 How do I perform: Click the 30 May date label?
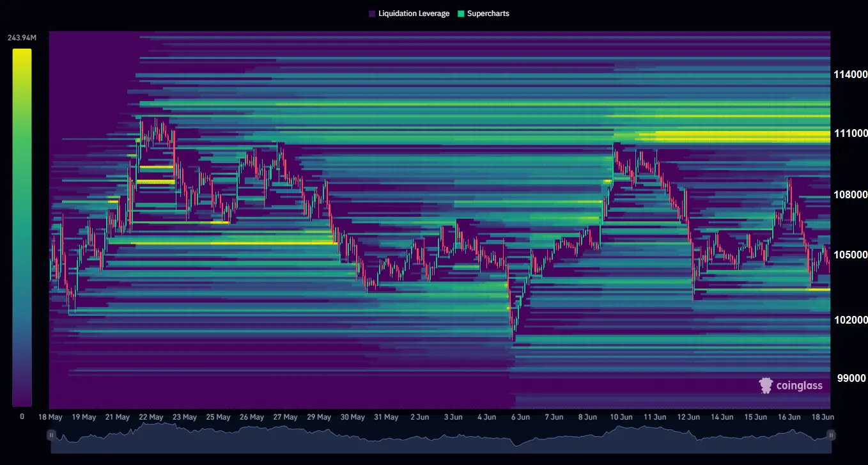tap(353, 417)
